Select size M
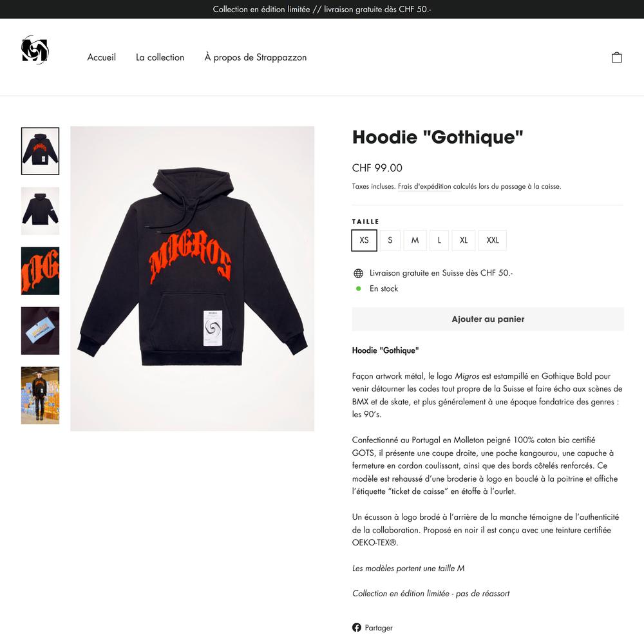The width and height of the screenshot is (644, 644). 415,240
